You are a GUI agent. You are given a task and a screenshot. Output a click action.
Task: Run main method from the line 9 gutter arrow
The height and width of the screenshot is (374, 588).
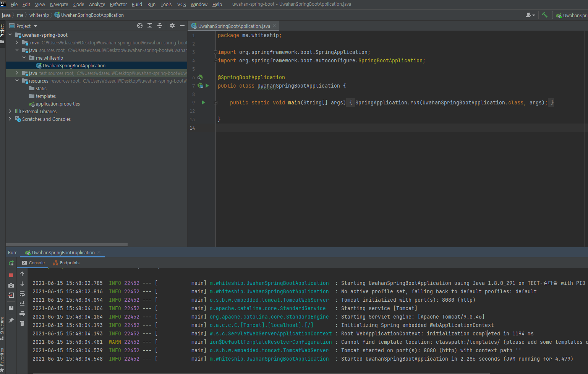coord(203,102)
